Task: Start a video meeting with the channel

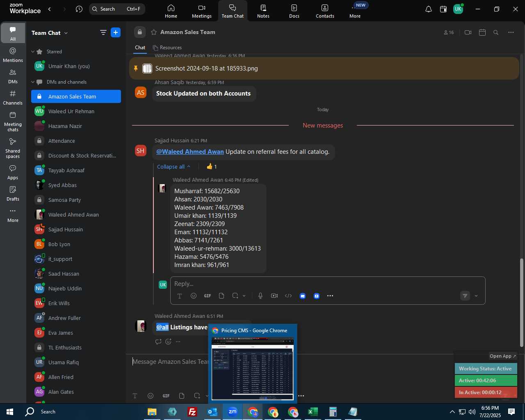Action: (x=468, y=32)
